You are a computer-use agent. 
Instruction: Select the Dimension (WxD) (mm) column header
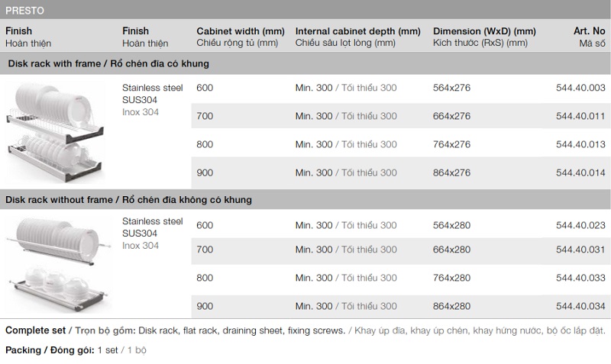click(484, 31)
